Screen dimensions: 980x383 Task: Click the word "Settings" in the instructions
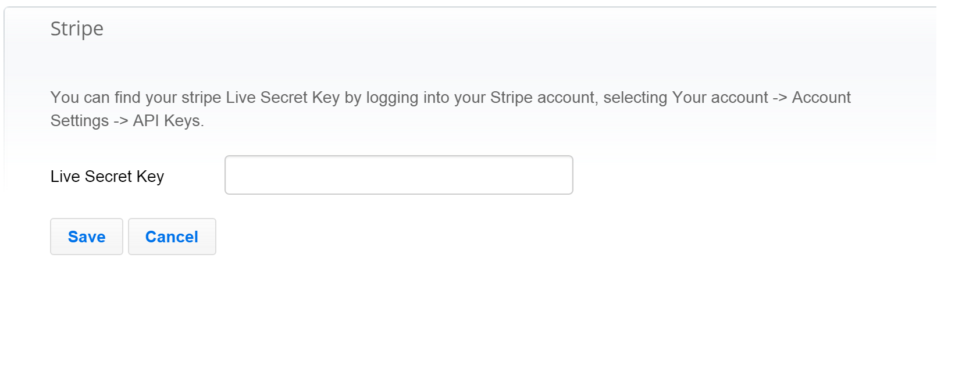(x=80, y=121)
